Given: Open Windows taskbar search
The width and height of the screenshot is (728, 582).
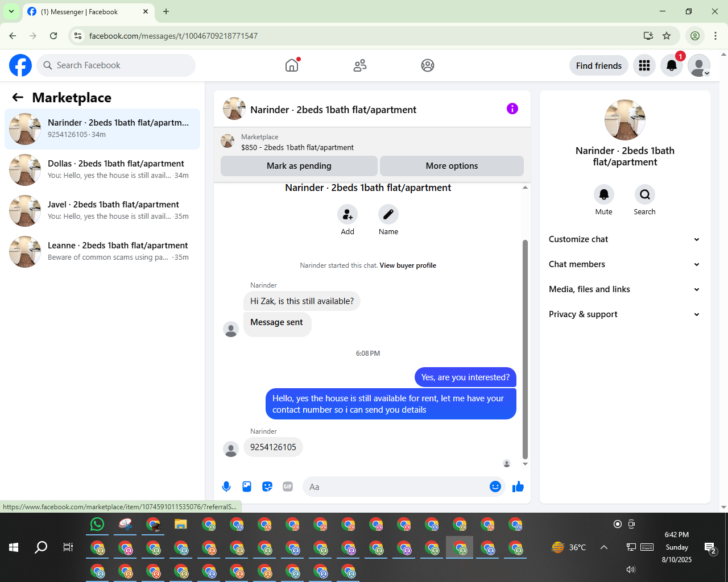Looking at the screenshot, I should pos(41,547).
